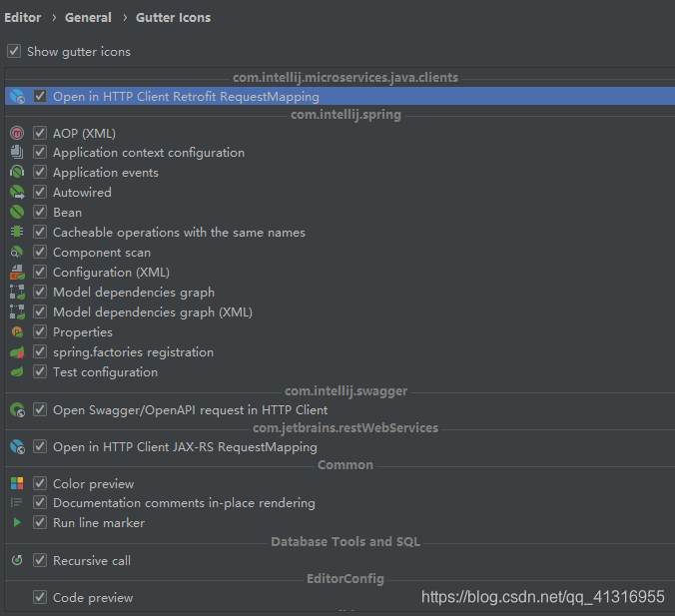
Task: Click the Model dependencies graph icon
Action: [17, 292]
